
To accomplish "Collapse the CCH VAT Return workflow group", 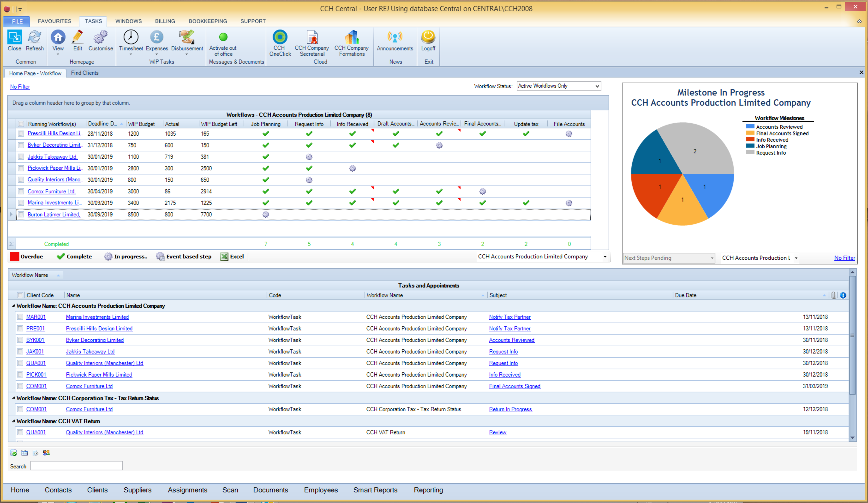I will (x=14, y=421).
